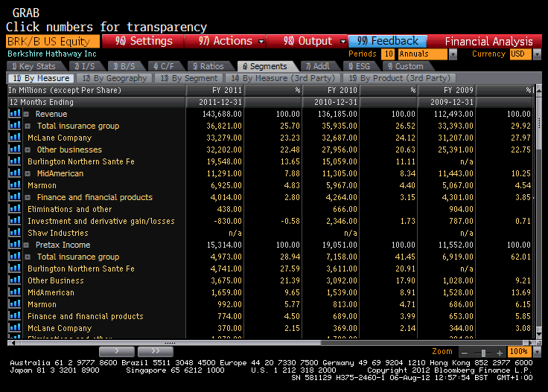The height and width of the screenshot is (392, 548).
Task: Click chart icon beside Burlington Northern Sante Fe 19,548.00
Action: [15, 161]
